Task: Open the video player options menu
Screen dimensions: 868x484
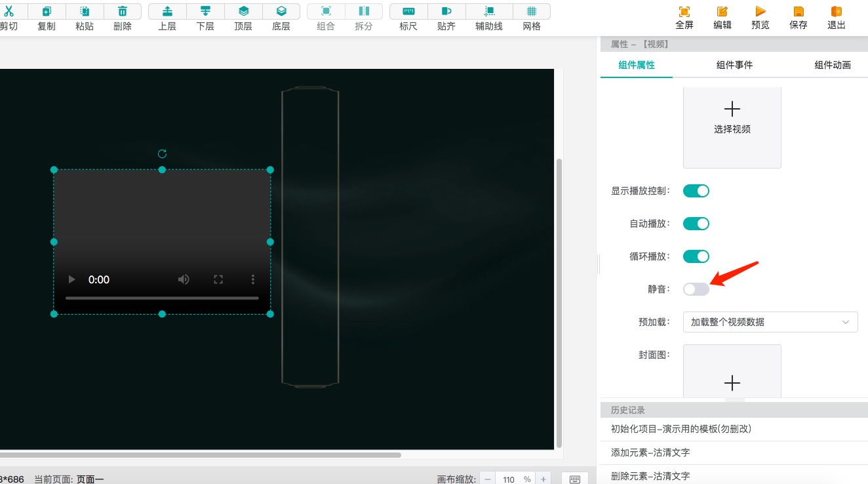Action: [253, 279]
